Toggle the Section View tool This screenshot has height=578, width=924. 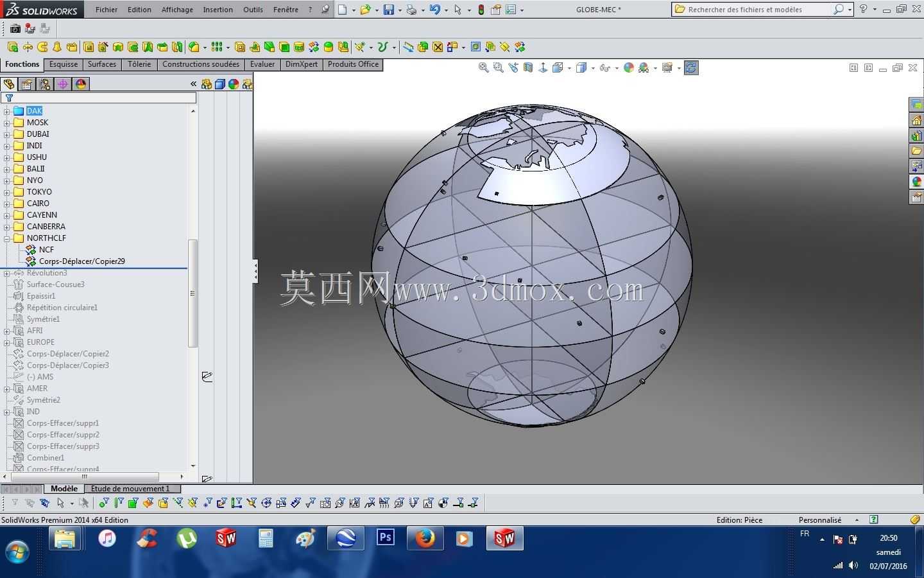point(528,67)
